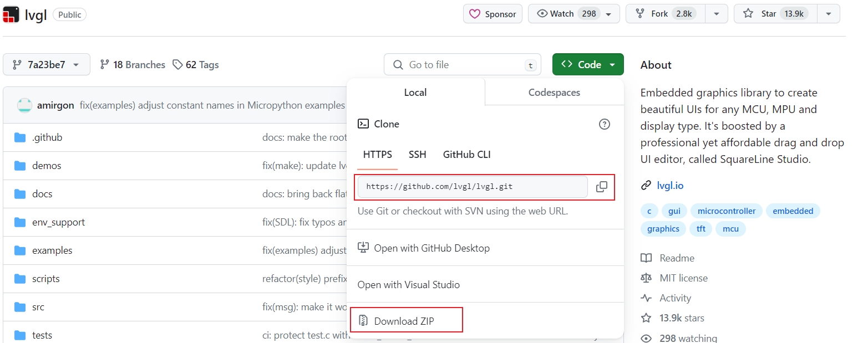Open the branch selector showing 7a23be7
Viewport: 868px width, 343px height.
click(47, 64)
